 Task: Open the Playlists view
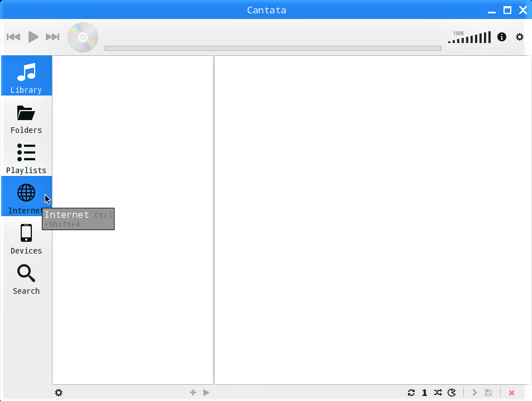26,156
